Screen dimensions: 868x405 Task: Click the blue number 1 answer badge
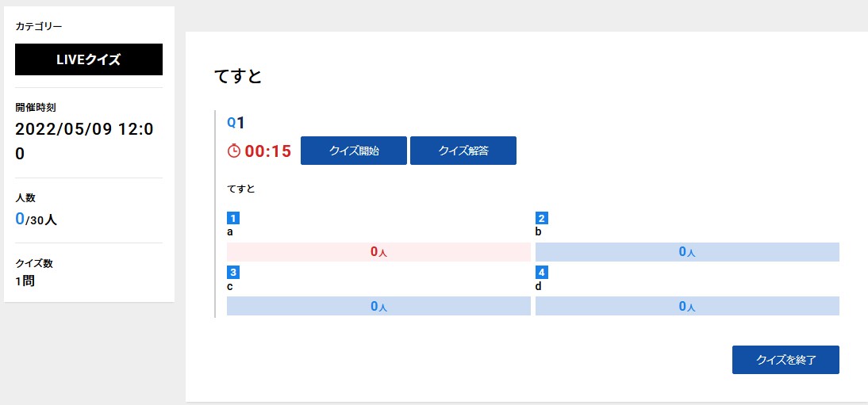[x=233, y=219]
